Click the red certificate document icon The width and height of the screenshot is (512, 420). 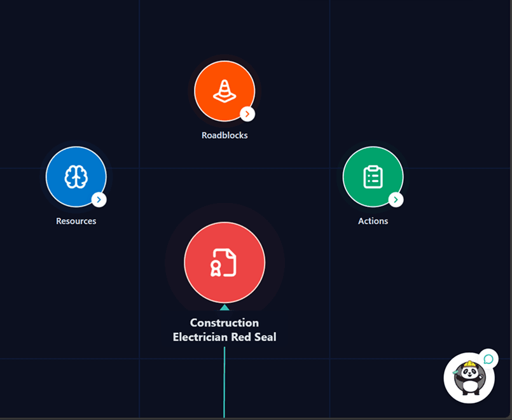click(224, 262)
